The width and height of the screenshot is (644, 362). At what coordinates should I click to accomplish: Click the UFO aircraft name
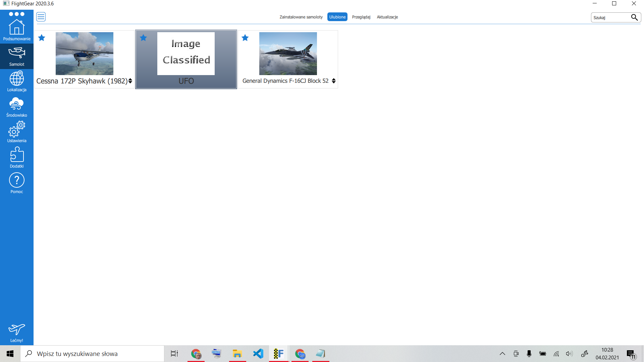click(x=186, y=81)
